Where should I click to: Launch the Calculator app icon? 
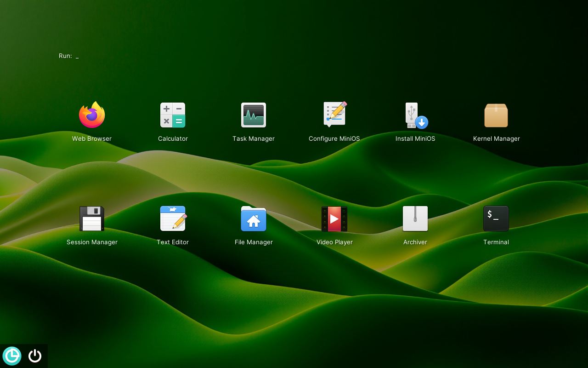pyautogui.click(x=173, y=115)
